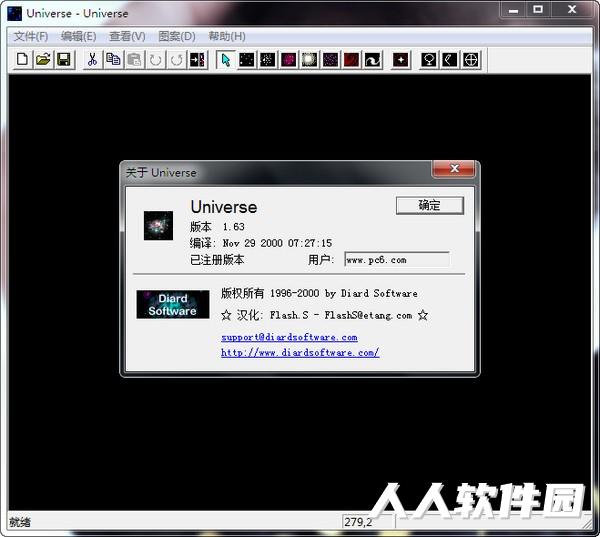
Task: Click the globe-on-stand icon
Action: pos(429,60)
